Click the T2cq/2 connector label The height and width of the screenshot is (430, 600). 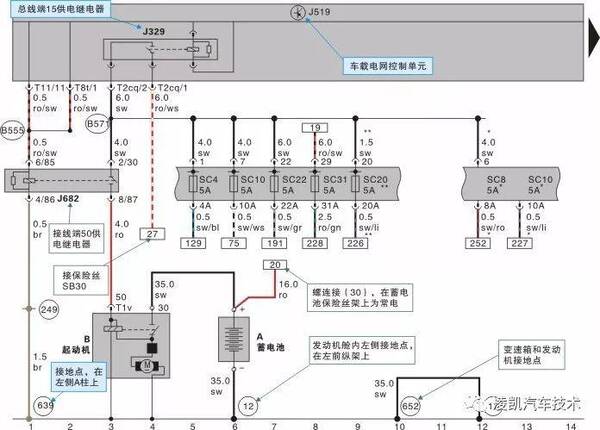pyautogui.click(x=132, y=88)
